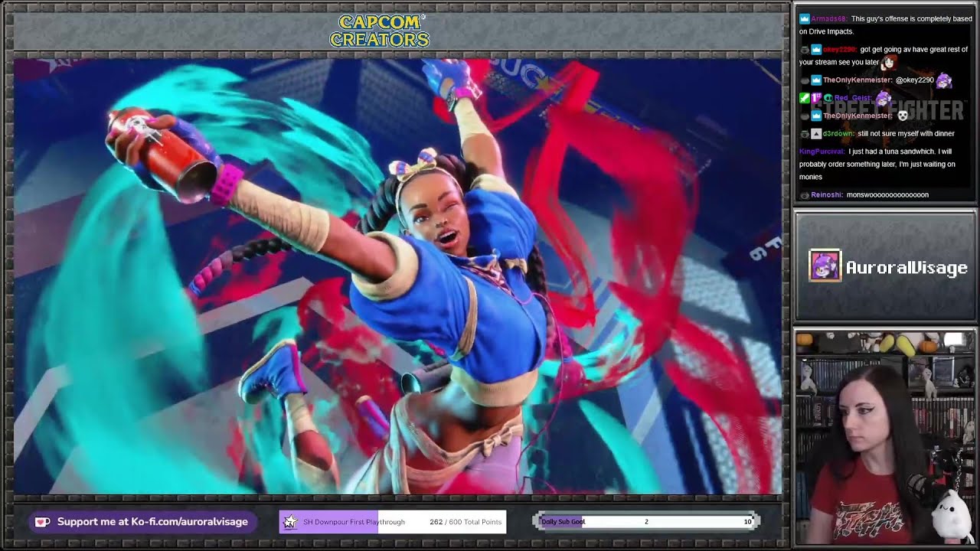Click the purple emote after @okey2290 mention
This screenshot has width=980, height=551.
tap(945, 80)
